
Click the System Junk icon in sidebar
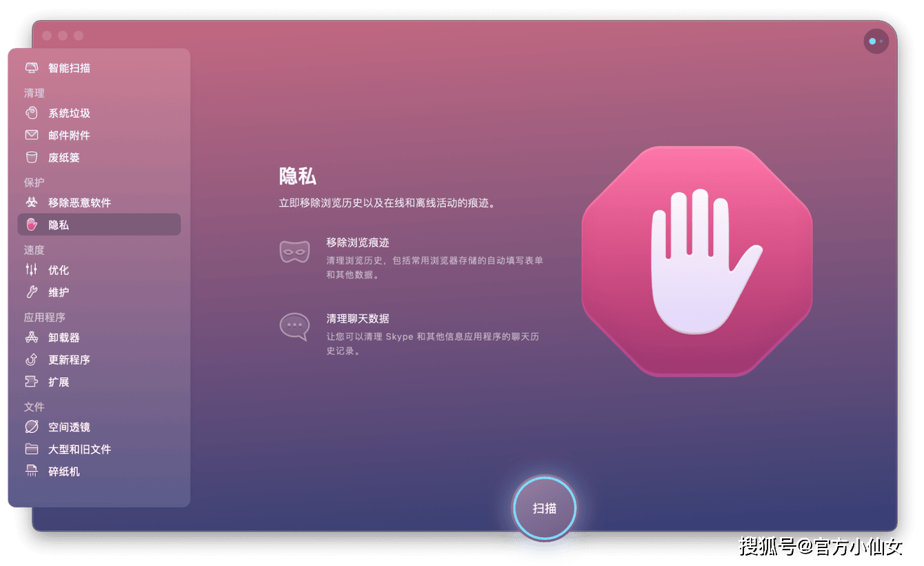31,112
